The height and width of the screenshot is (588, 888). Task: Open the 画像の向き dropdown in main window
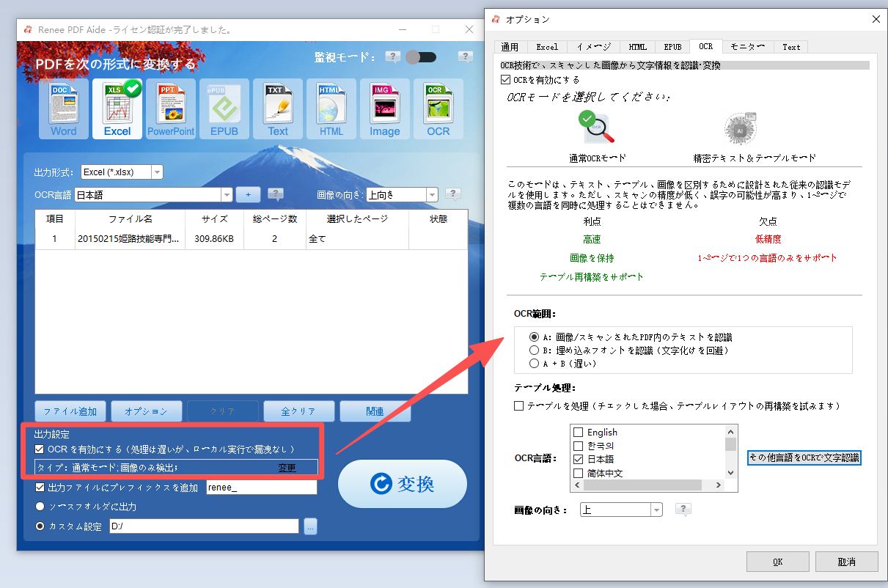tap(433, 194)
